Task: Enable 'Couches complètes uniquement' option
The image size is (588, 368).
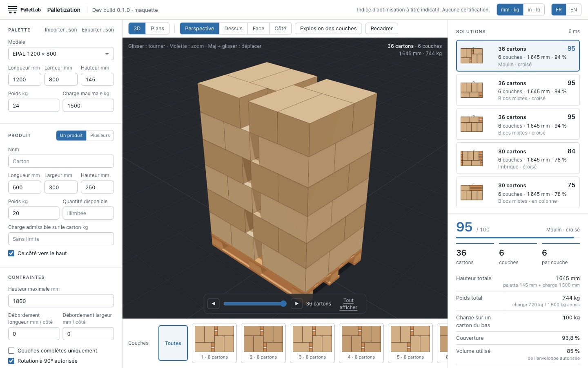Action: click(x=11, y=351)
